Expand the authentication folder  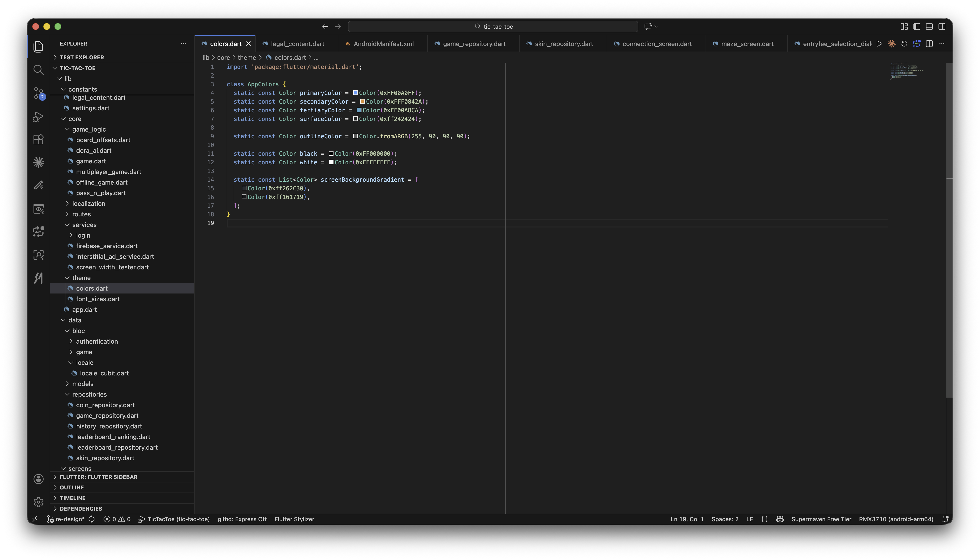[x=122, y=341]
